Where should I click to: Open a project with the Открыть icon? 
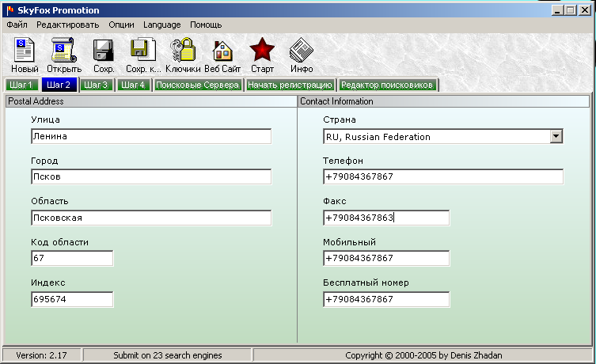coord(64,50)
